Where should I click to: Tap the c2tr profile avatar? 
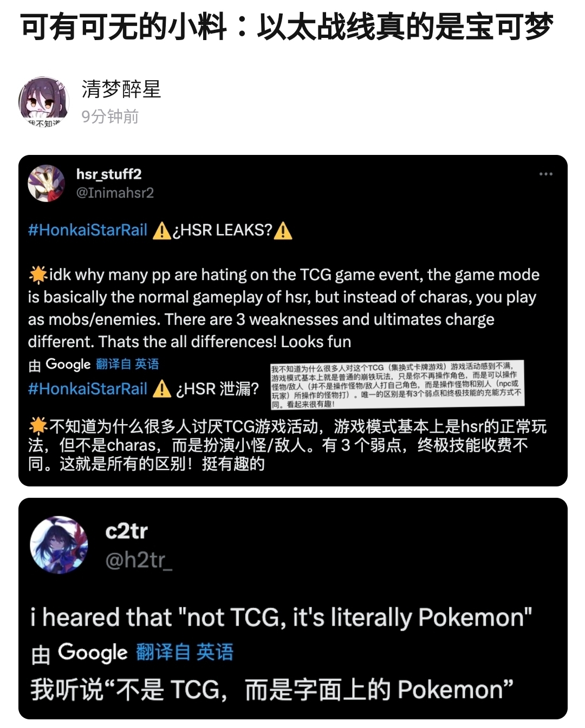pyautogui.click(x=58, y=544)
